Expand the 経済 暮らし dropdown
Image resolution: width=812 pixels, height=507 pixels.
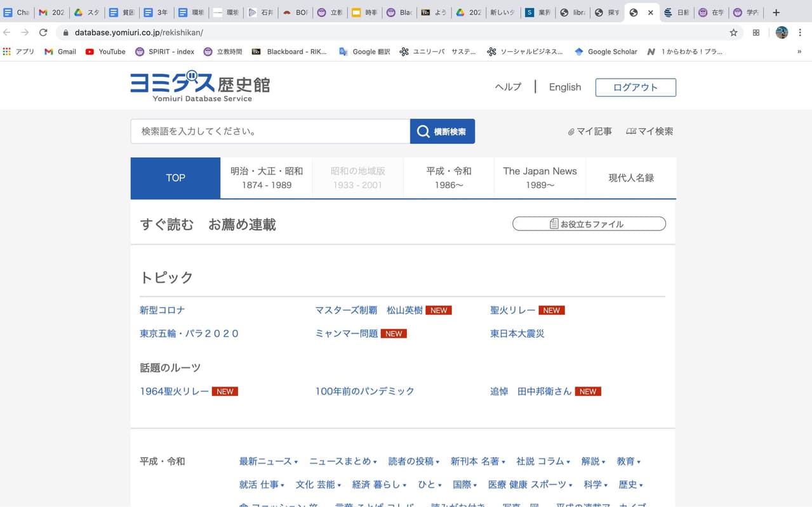point(380,485)
